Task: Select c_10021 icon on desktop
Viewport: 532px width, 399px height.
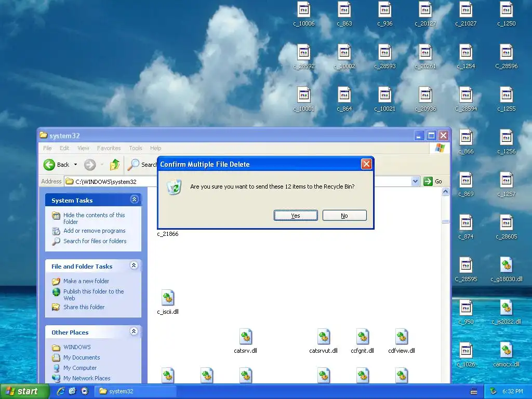Action: (x=385, y=95)
